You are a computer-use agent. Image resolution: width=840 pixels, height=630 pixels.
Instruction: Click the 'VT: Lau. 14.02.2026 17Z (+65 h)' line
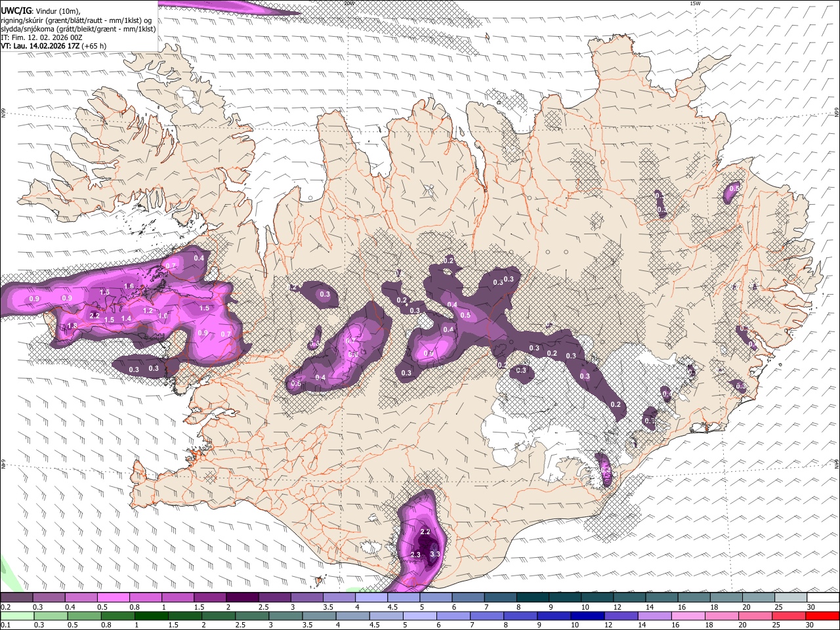tap(53, 46)
